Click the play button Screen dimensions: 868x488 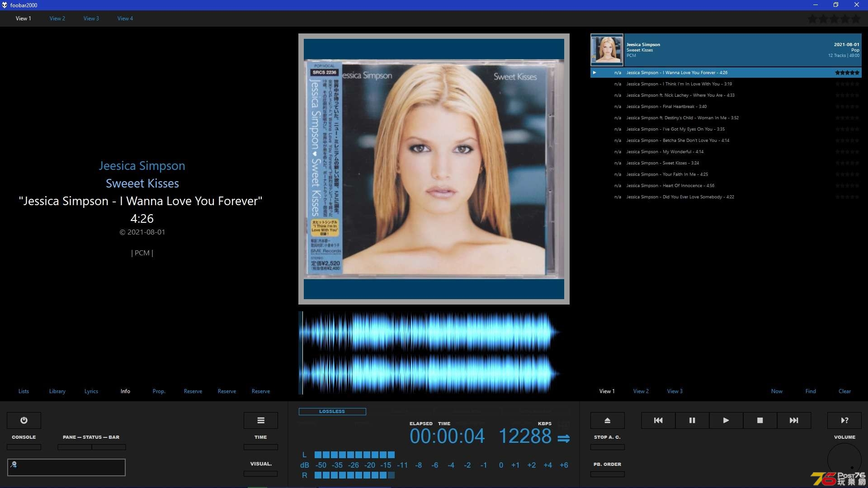tap(726, 420)
